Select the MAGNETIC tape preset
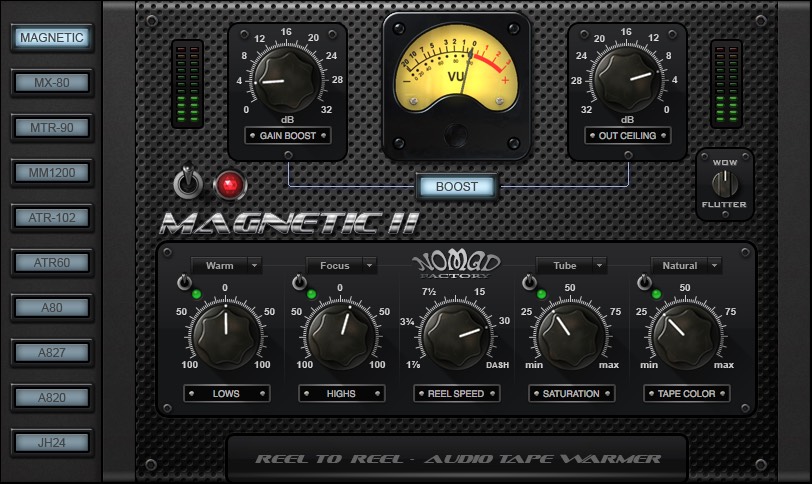The width and height of the screenshot is (812, 484). (x=52, y=38)
